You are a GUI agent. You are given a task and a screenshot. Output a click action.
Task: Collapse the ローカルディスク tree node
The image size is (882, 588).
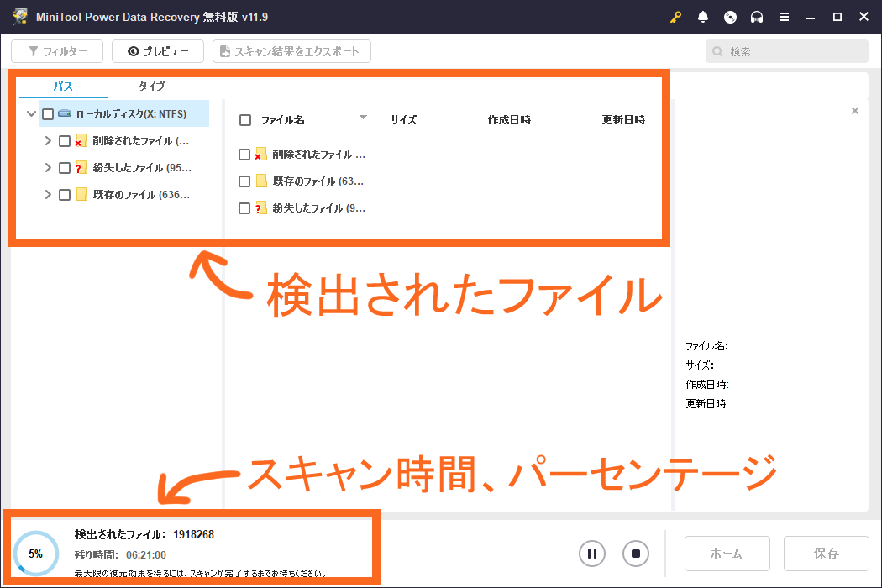coord(31,114)
